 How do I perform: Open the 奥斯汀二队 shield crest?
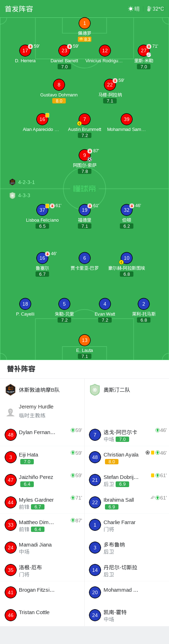[95, 390]
